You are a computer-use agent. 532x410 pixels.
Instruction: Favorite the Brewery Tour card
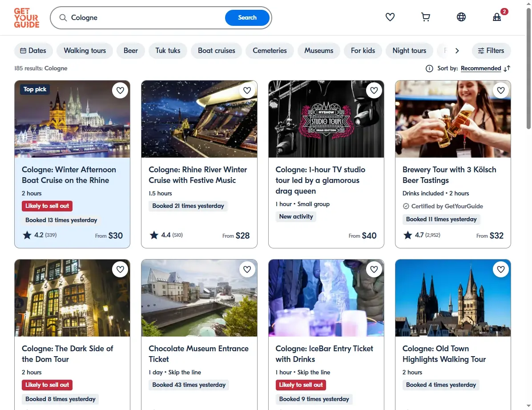501,90
